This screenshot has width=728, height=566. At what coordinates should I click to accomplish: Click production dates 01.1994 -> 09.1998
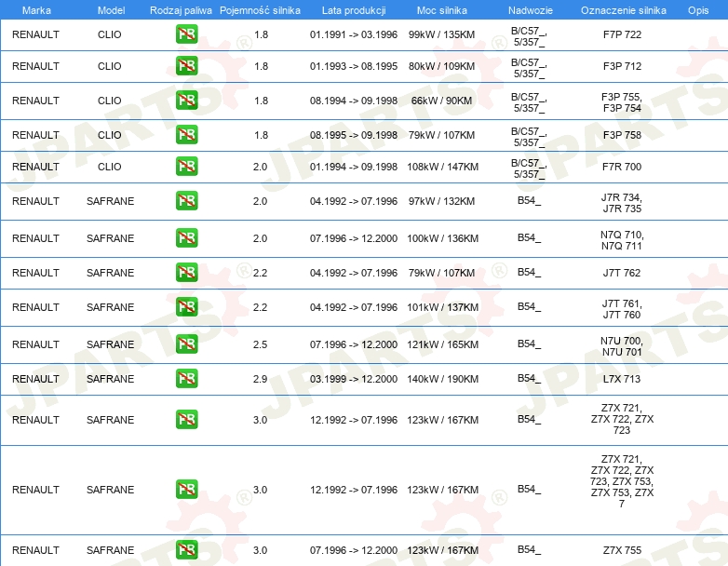[x=354, y=167]
